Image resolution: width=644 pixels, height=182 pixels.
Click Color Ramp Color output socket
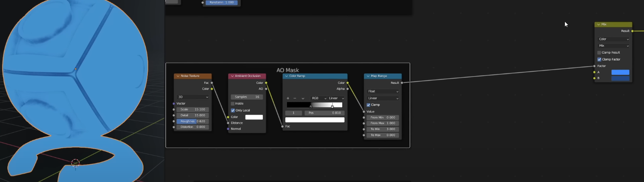[x=348, y=83]
